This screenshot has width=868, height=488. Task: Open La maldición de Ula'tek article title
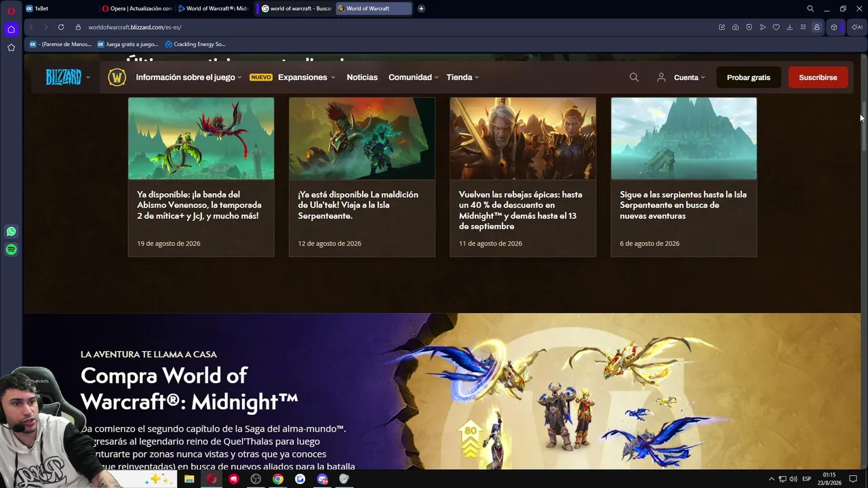(x=358, y=205)
